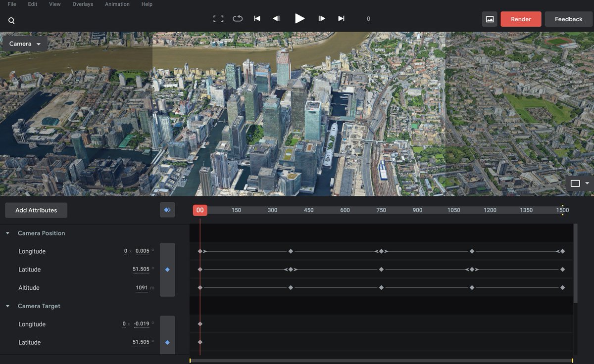
Task: Click frame 1350 on timeline ruler
Action: point(526,210)
